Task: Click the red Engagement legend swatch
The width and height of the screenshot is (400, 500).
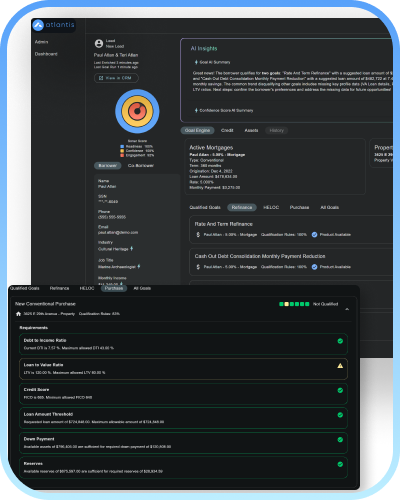Action: click(122, 155)
